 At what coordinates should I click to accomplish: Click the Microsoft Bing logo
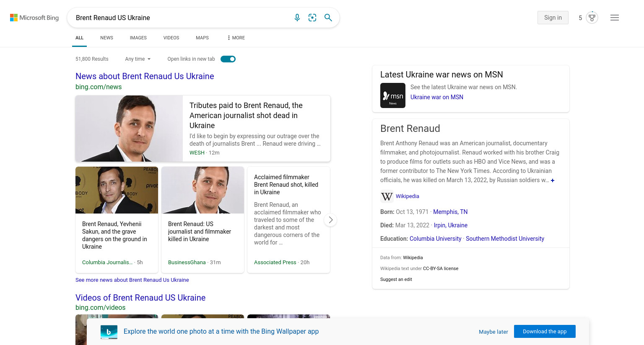pos(34,18)
